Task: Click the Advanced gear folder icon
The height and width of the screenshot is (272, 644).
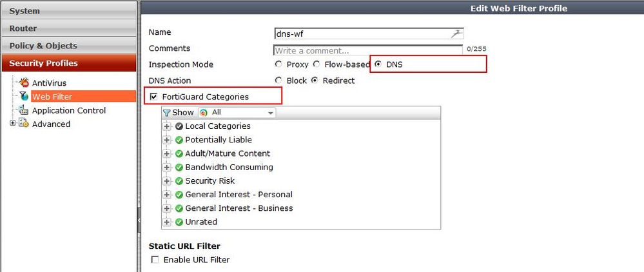Action: click(x=24, y=124)
